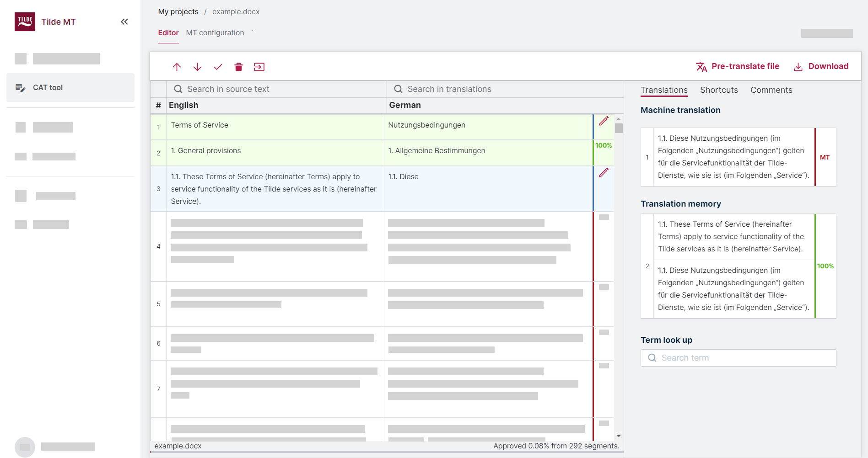Click pencil icon on Nutzungsbedingungen row
868x458 pixels.
(x=604, y=121)
